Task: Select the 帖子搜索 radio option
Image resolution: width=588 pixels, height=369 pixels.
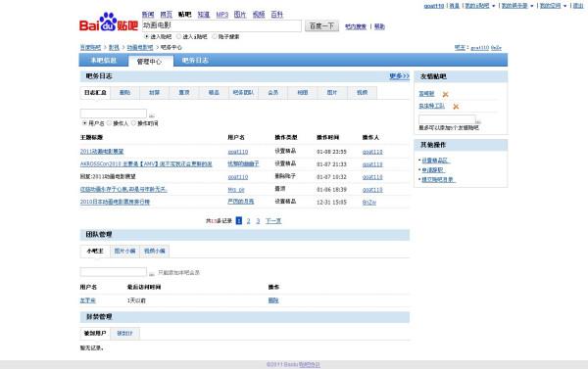Action: pos(215,36)
